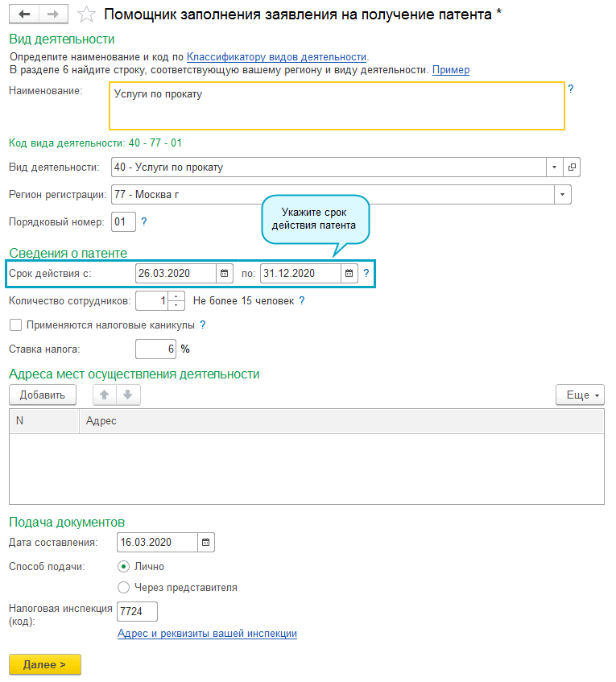Open the activity type selection form icon
Image resolution: width=616 pixels, height=682 pixels.
[x=573, y=167]
